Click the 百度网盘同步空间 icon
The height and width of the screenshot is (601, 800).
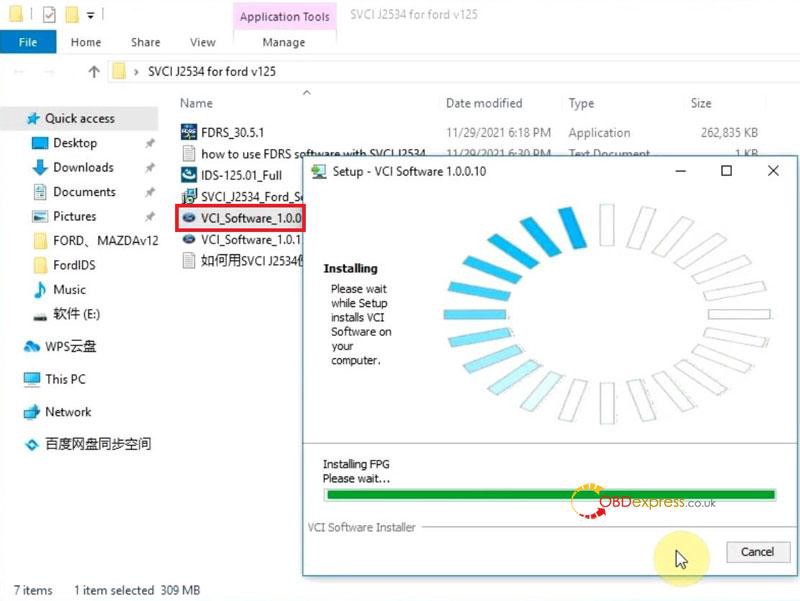coord(32,444)
